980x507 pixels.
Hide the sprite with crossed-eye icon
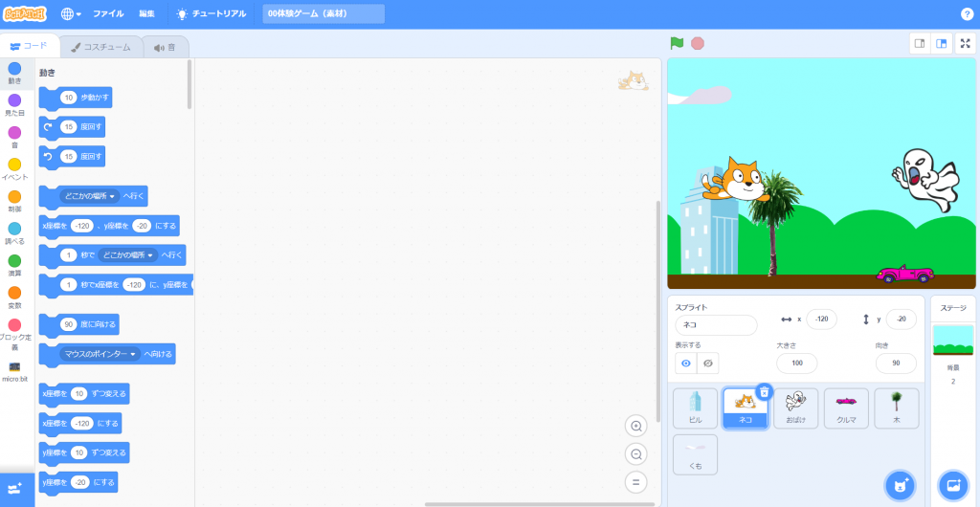tap(708, 364)
